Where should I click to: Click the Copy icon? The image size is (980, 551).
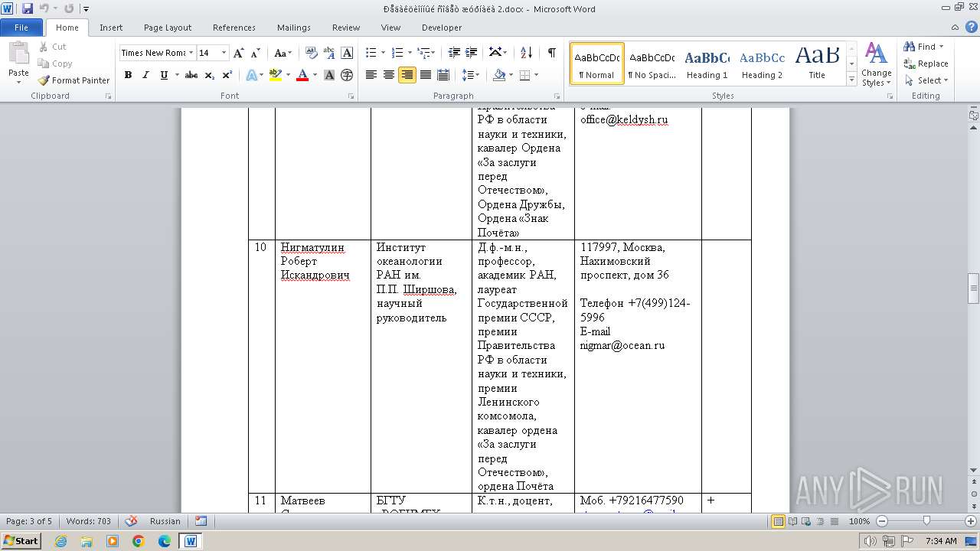55,64
